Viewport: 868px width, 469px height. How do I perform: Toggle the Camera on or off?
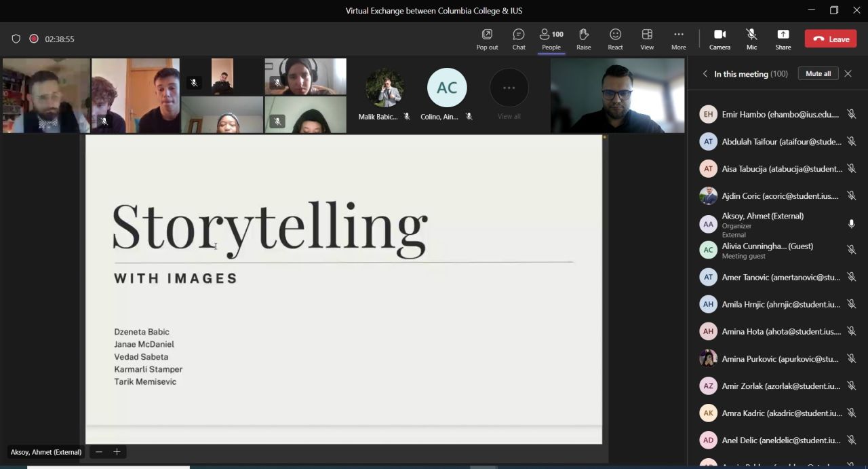point(719,39)
